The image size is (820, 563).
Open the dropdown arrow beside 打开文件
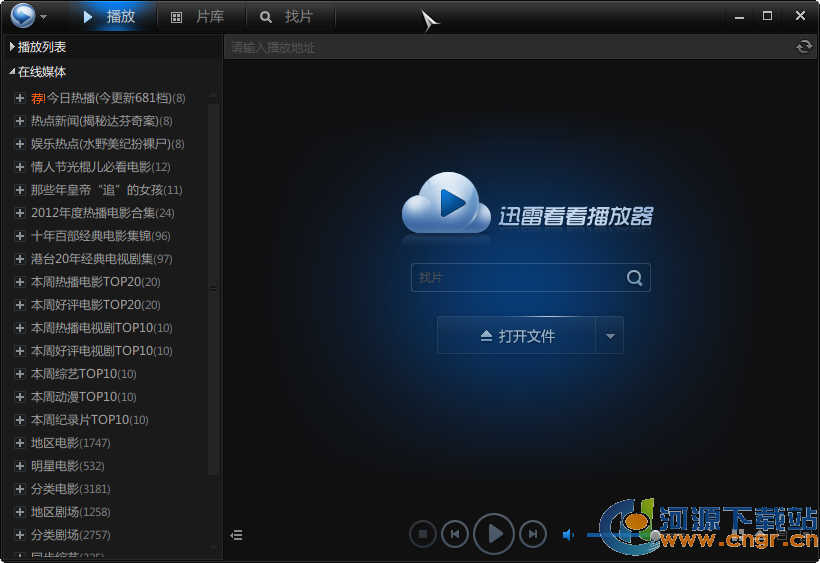[x=610, y=336]
